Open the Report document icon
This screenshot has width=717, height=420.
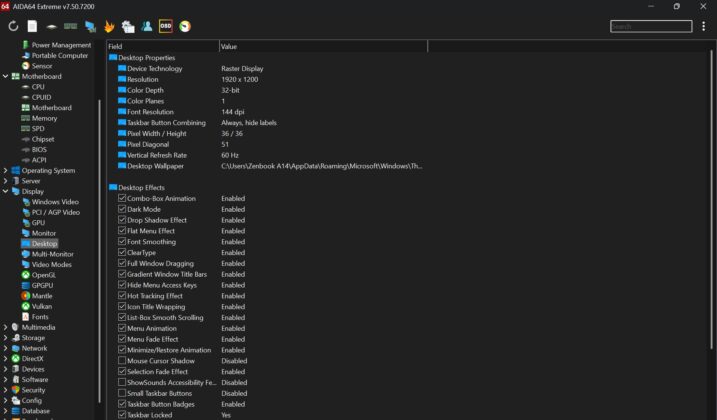(32, 26)
